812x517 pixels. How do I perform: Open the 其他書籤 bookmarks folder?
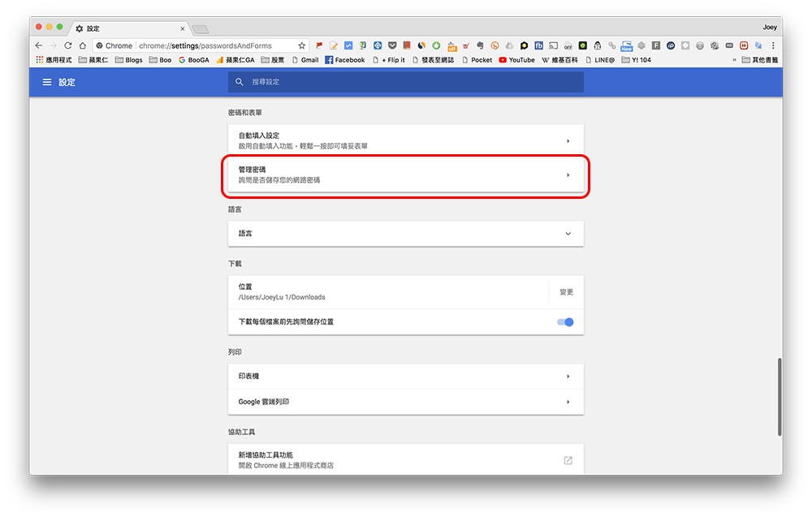(760, 60)
